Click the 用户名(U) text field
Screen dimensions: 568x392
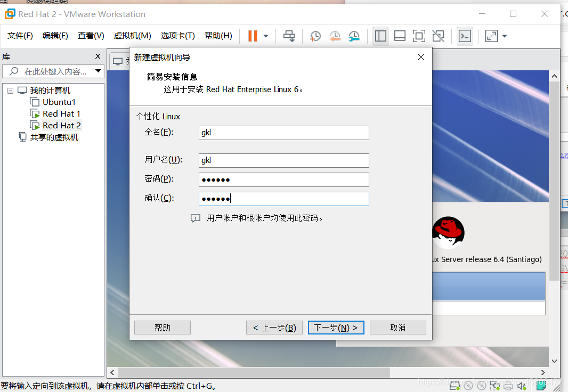tap(283, 160)
